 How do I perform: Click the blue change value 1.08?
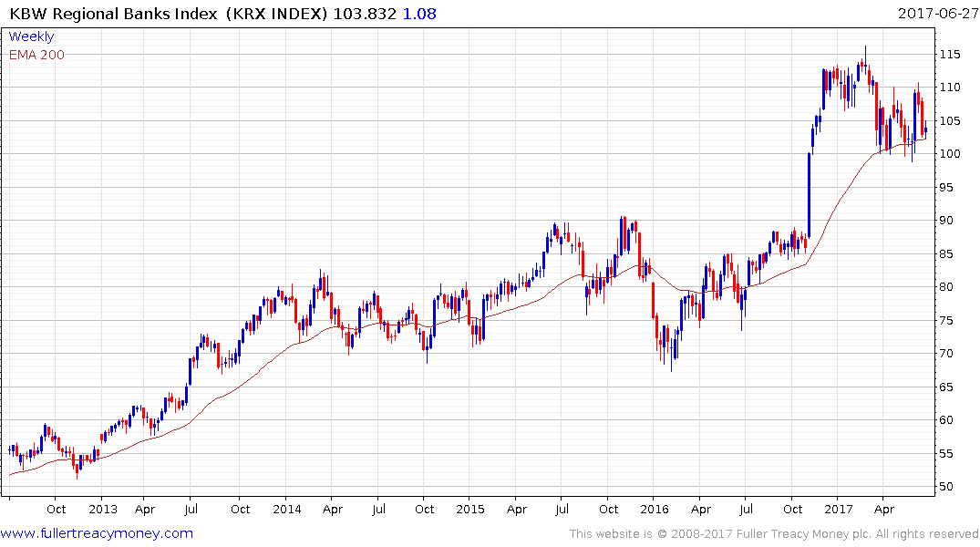pyautogui.click(x=418, y=14)
